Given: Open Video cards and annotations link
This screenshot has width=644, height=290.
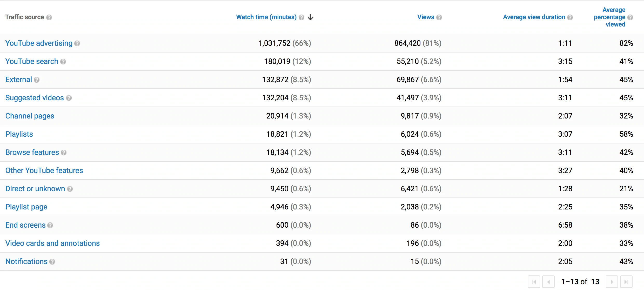Looking at the screenshot, I should (52, 243).
